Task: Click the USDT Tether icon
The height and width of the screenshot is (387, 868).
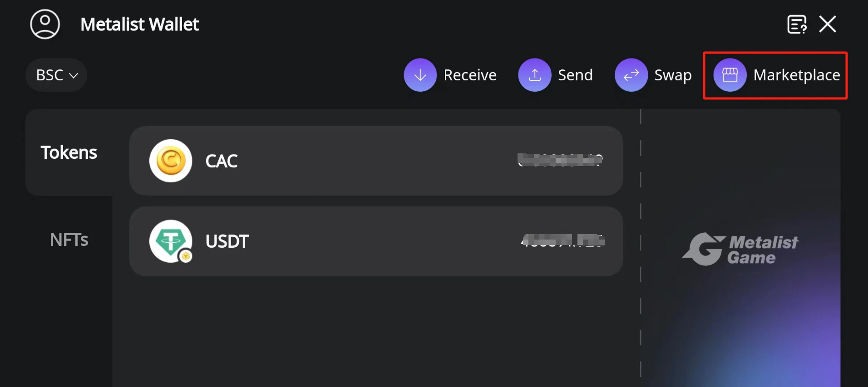Action: [x=171, y=241]
